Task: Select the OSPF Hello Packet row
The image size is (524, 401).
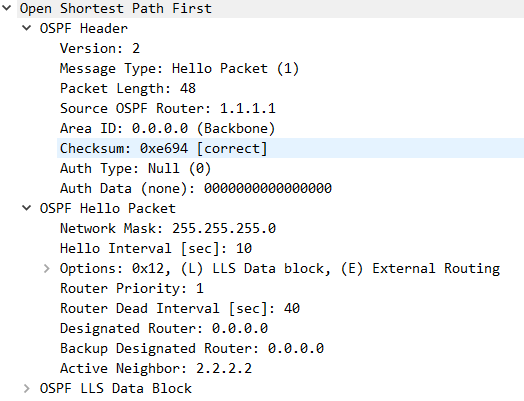Action: click(108, 209)
